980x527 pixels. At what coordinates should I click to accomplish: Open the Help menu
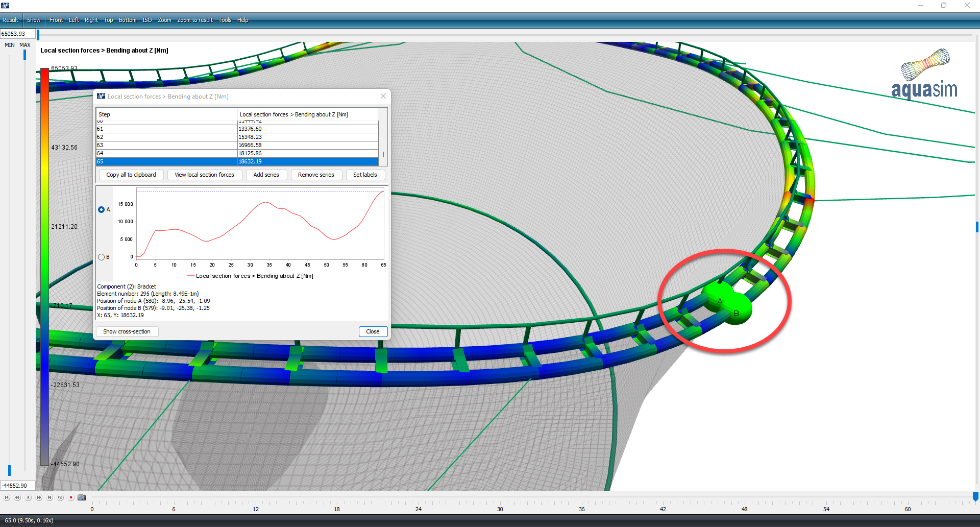click(x=243, y=20)
